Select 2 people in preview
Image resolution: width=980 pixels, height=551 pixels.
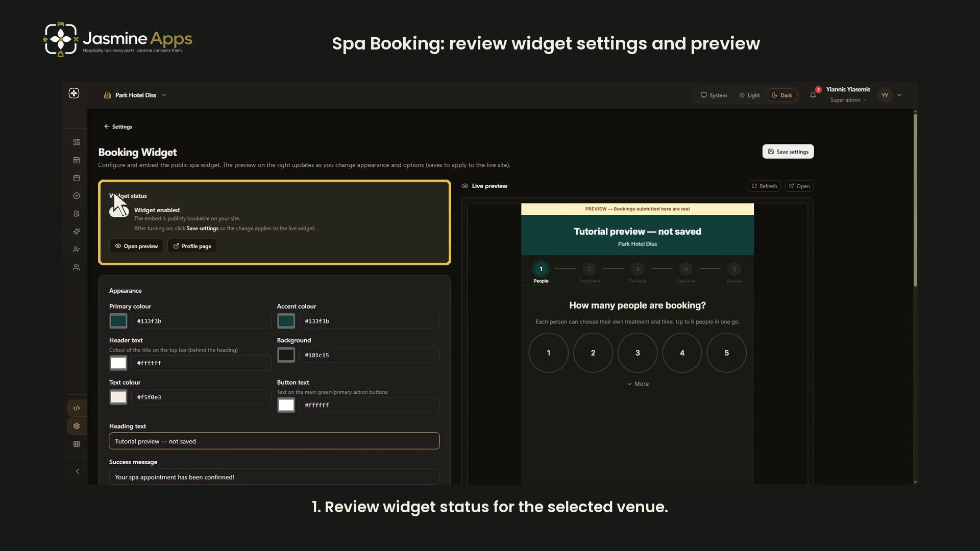[593, 353]
